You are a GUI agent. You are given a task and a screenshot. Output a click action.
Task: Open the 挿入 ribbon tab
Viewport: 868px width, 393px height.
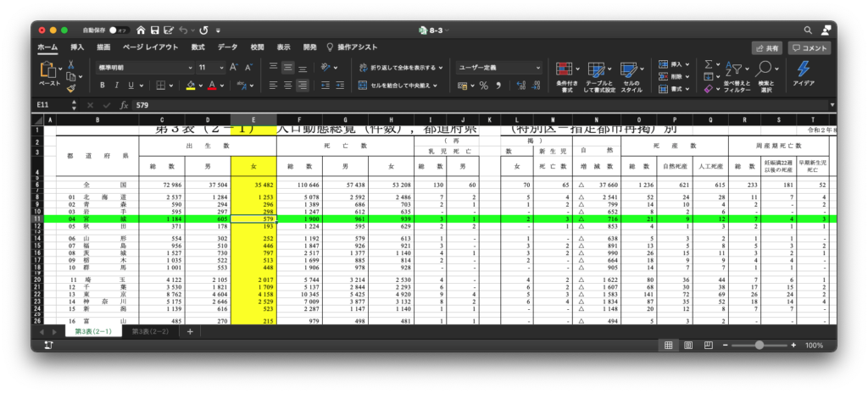(x=77, y=47)
